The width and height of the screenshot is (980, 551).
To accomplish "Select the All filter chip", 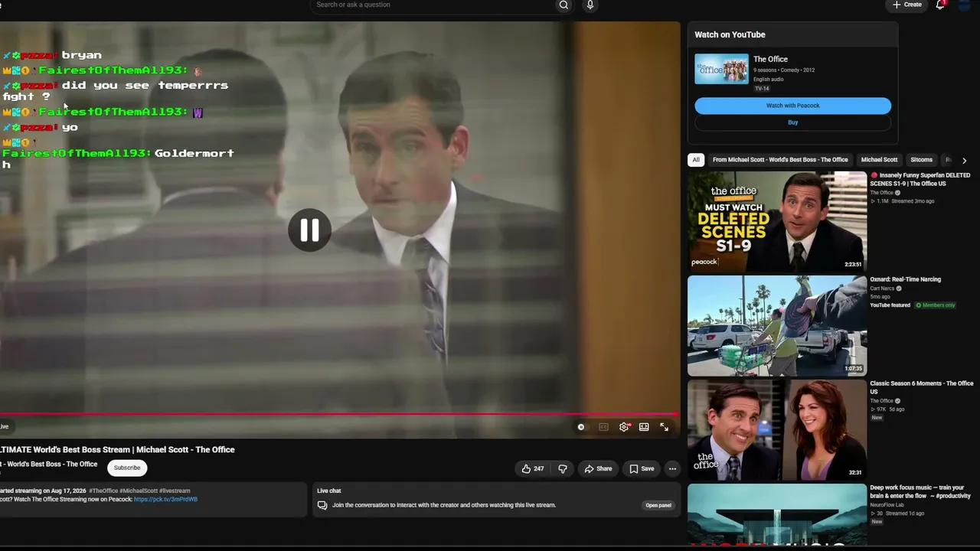I will pyautogui.click(x=696, y=160).
